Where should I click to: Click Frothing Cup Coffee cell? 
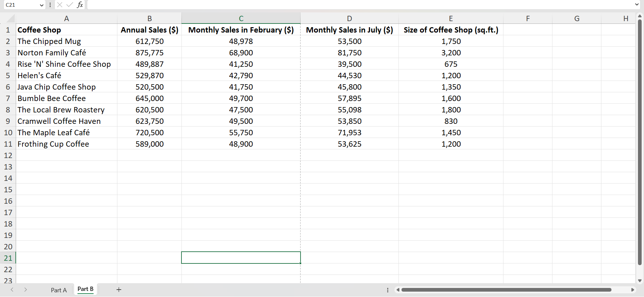tap(66, 144)
